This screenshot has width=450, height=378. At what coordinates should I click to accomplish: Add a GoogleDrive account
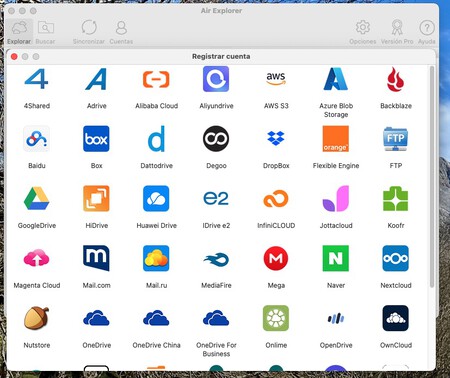tap(37, 198)
